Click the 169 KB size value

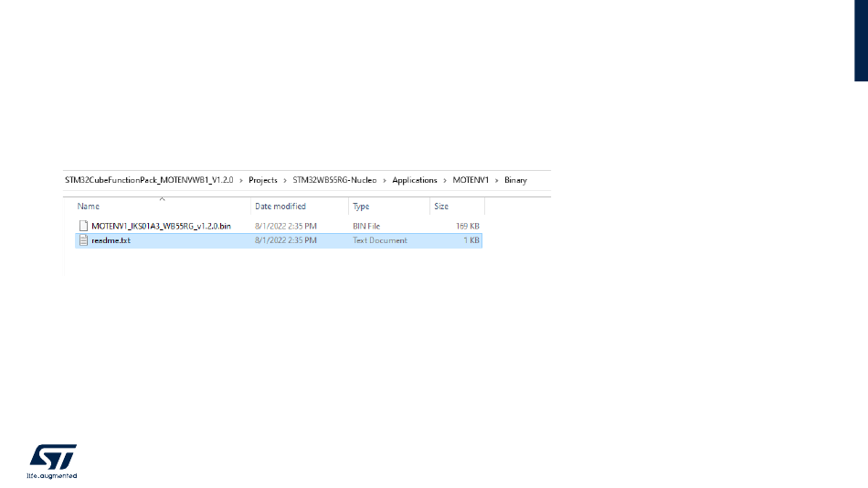tap(467, 226)
